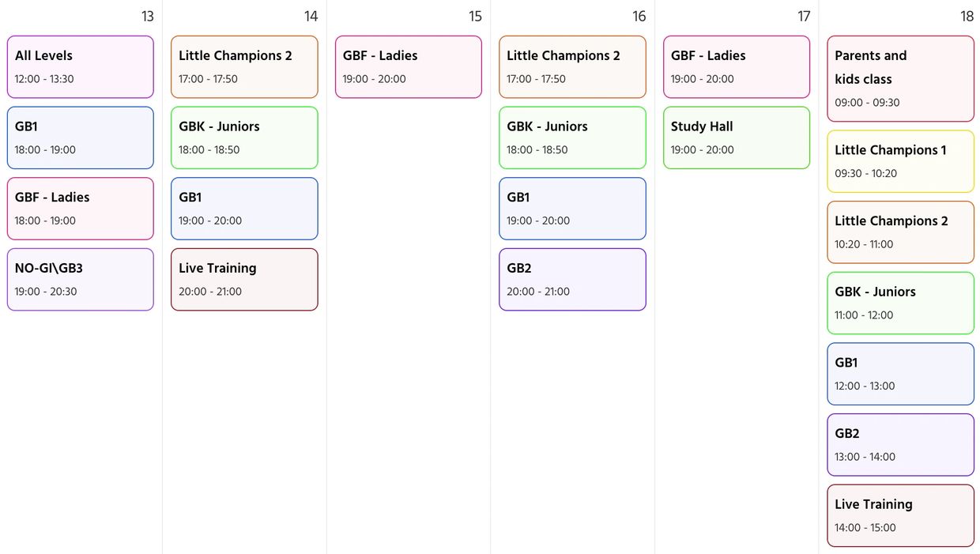Select the GBF - Ladies class on day 15
Screen dimensions: 980x554
pos(408,67)
